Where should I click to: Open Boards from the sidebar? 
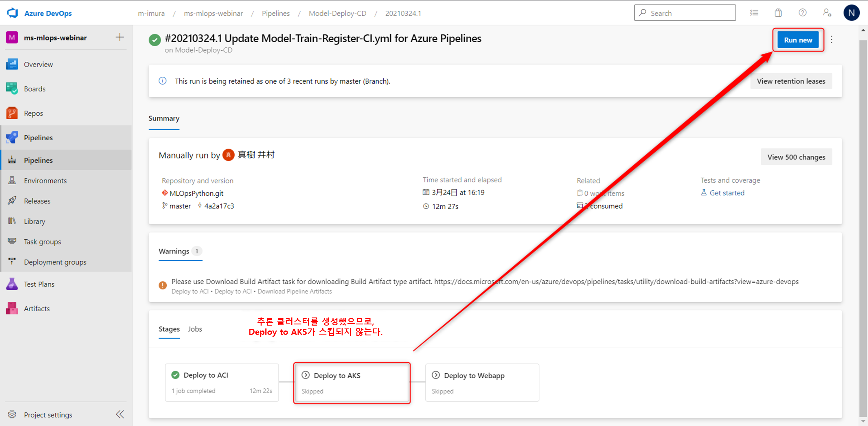34,89
